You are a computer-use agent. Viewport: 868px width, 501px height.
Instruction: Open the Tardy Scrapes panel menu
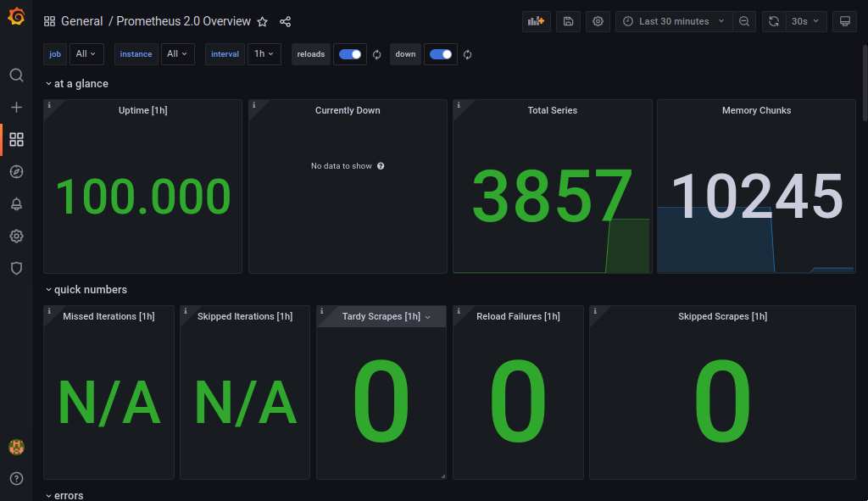tap(428, 317)
